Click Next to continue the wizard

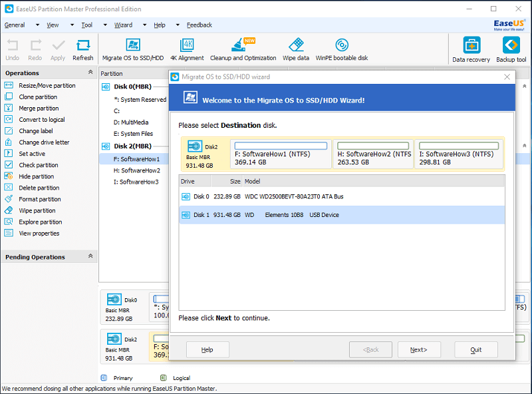point(419,350)
